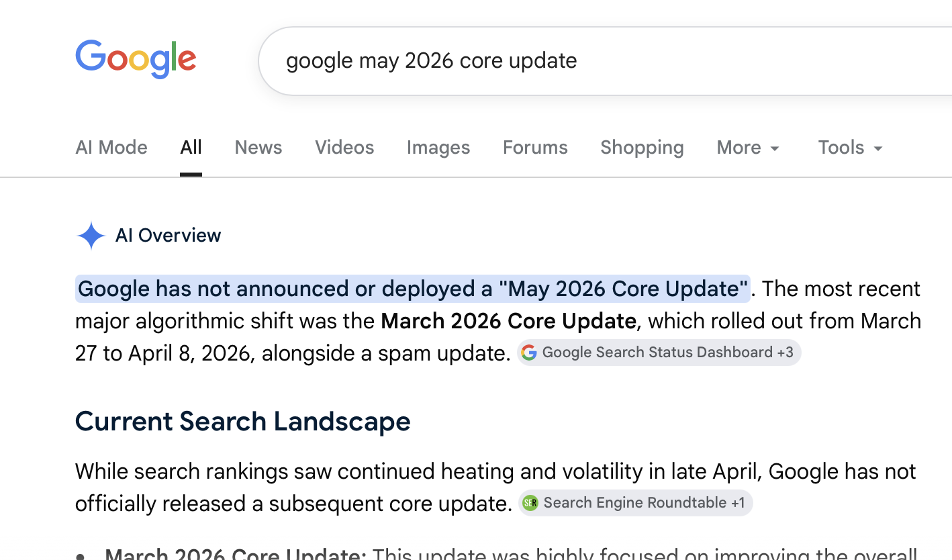Switch to the Forums tab

(x=535, y=148)
